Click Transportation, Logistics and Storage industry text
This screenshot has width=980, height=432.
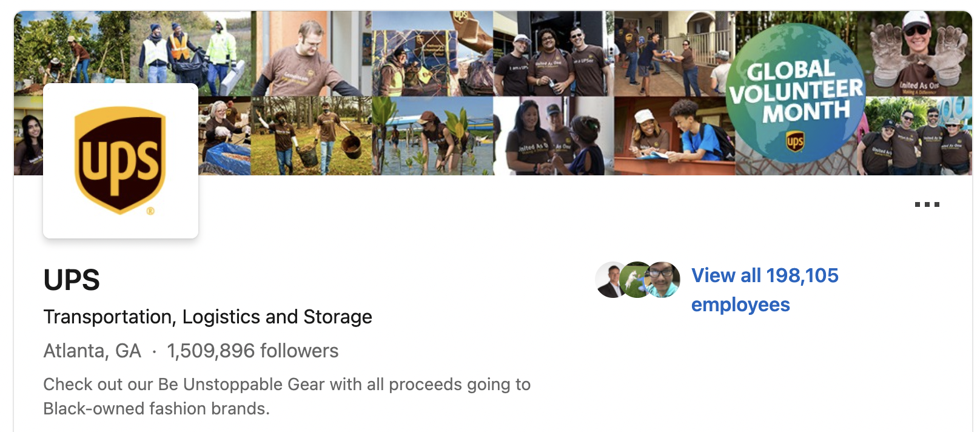click(207, 317)
